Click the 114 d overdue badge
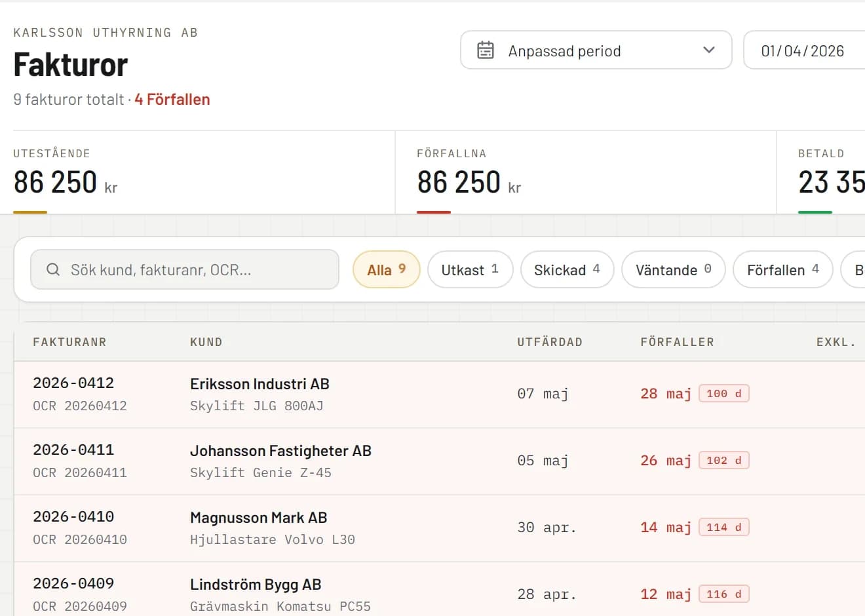This screenshot has height=616, width=865. [724, 527]
